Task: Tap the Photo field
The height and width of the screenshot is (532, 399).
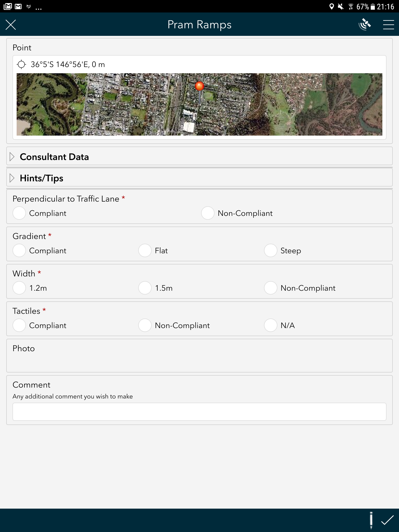Action: [x=199, y=356]
